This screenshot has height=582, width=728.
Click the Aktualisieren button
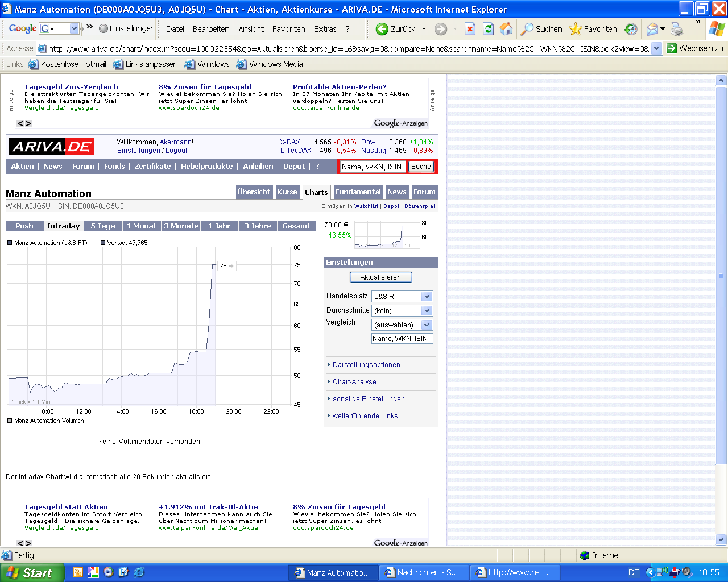[380, 277]
